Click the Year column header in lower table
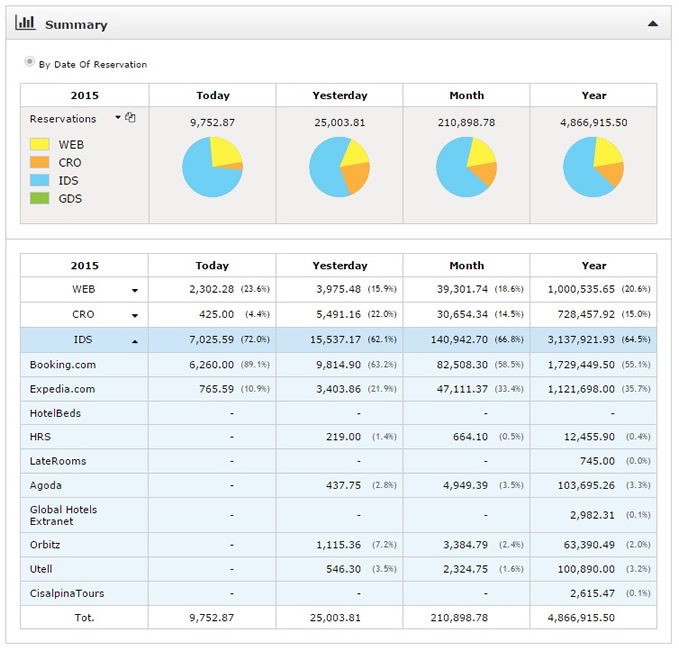679x651 pixels. point(593,266)
